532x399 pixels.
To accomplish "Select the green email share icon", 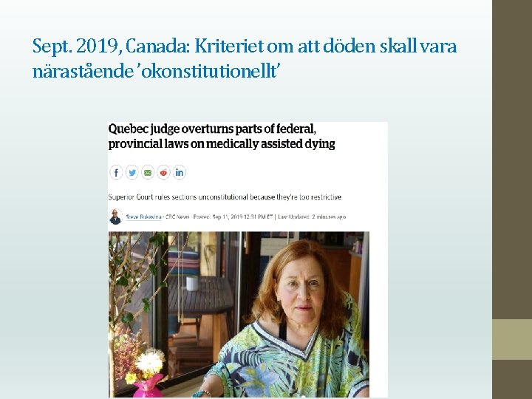I will (148, 172).
